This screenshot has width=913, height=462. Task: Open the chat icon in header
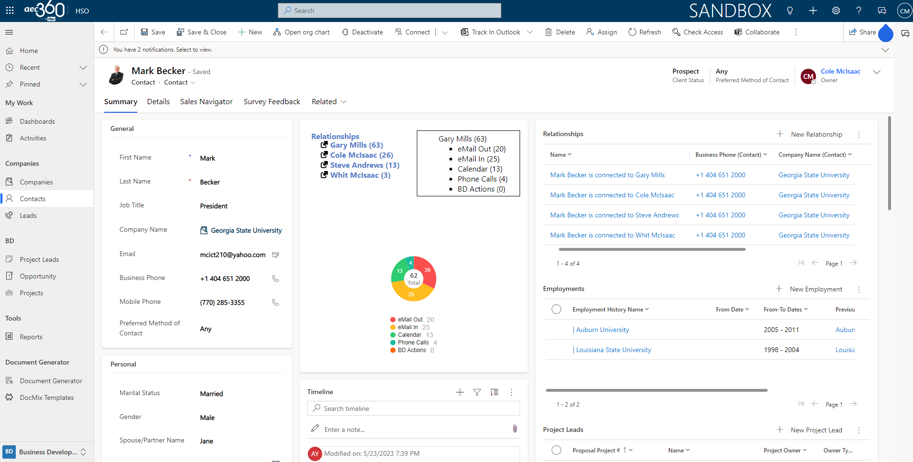point(882,10)
